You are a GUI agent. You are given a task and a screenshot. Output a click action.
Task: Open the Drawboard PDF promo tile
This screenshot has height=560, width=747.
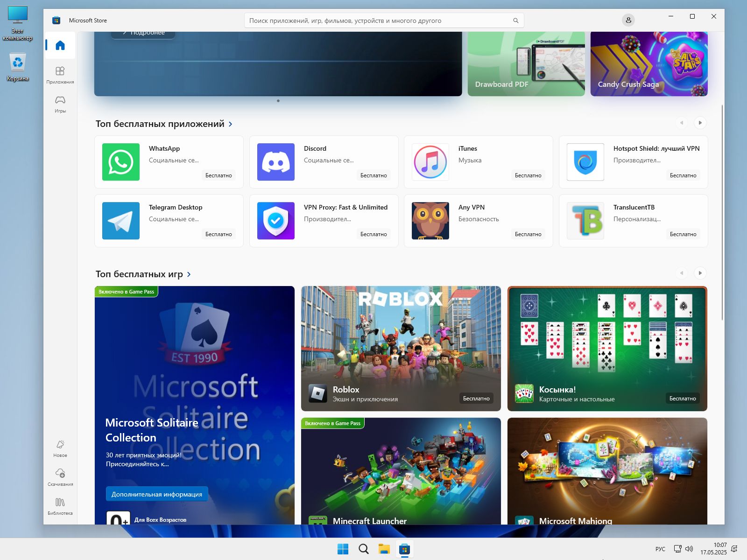(526, 64)
